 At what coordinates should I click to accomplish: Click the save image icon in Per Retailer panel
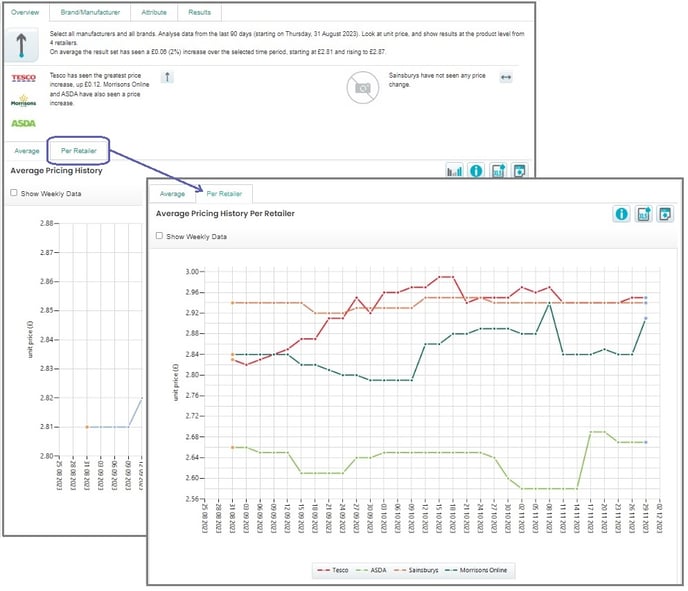coord(665,214)
